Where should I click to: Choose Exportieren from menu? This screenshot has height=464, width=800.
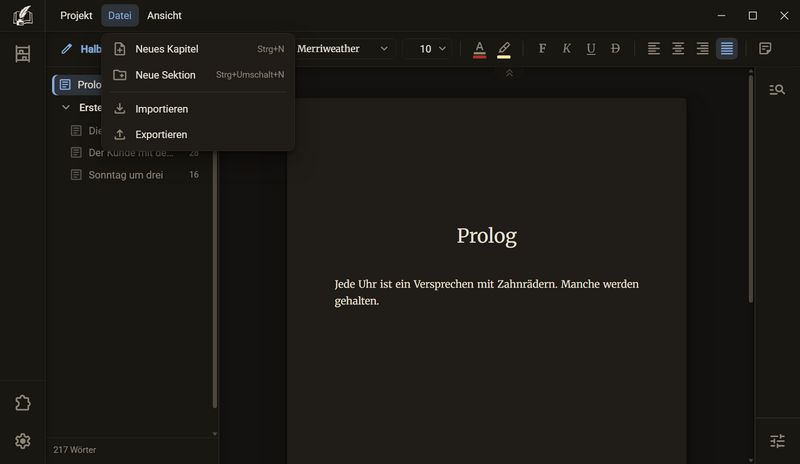[198, 135]
